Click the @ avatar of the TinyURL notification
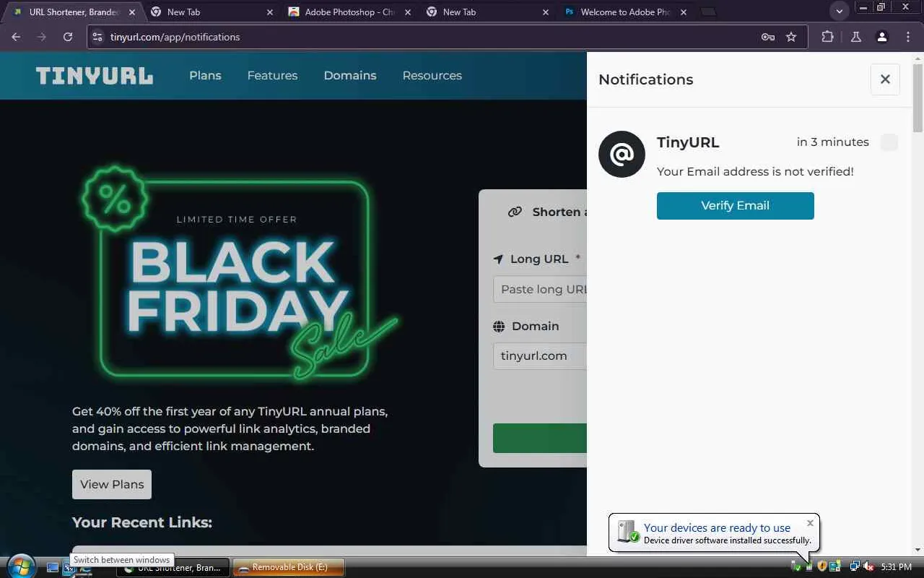The image size is (924, 578). 622,154
